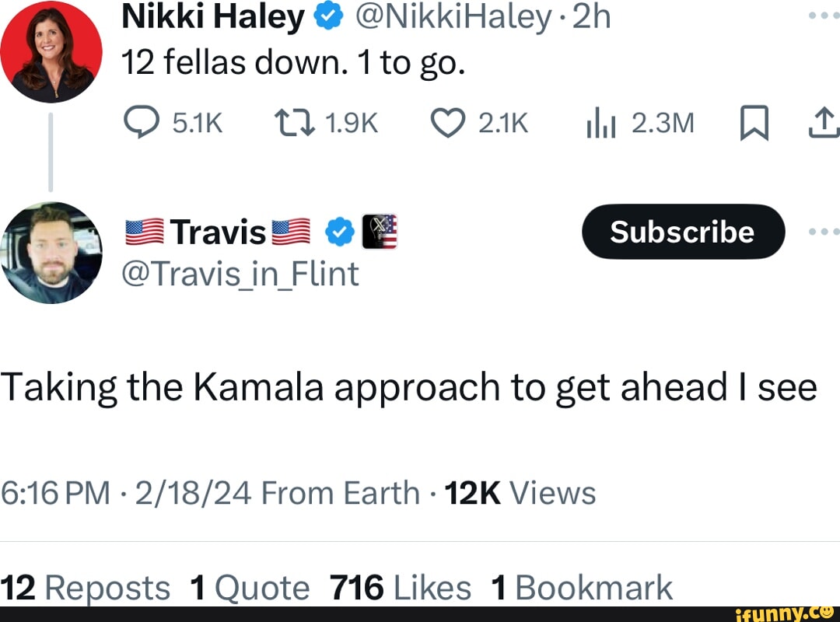The height and width of the screenshot is (622, 840).
Task: Open the 1 Quote link
Action: click(247, 587)
